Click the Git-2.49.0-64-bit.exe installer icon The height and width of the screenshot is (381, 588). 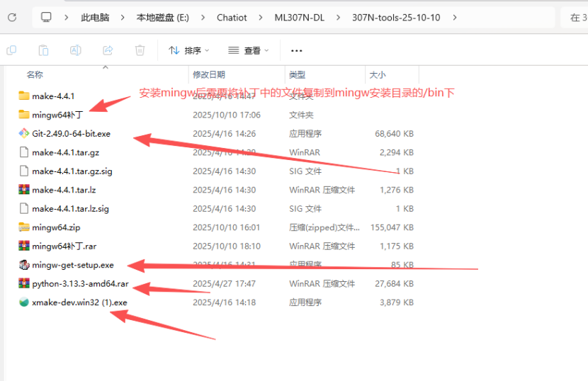(24, 133)
